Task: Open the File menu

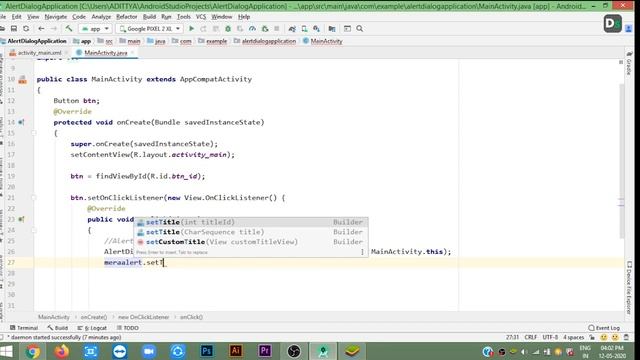Action: pos(3,17)
